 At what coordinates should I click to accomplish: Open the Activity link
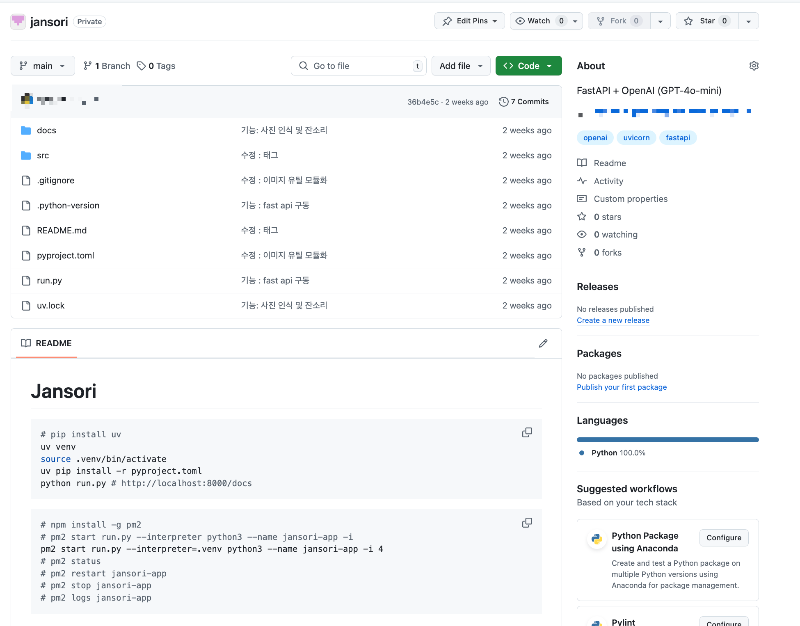(608, 181)
